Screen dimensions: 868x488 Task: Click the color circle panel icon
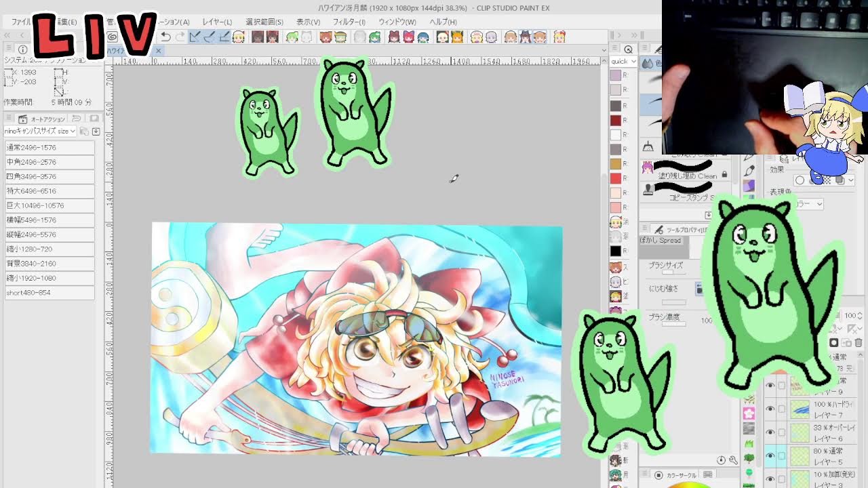pyautogui.click(x=658, y=475)
